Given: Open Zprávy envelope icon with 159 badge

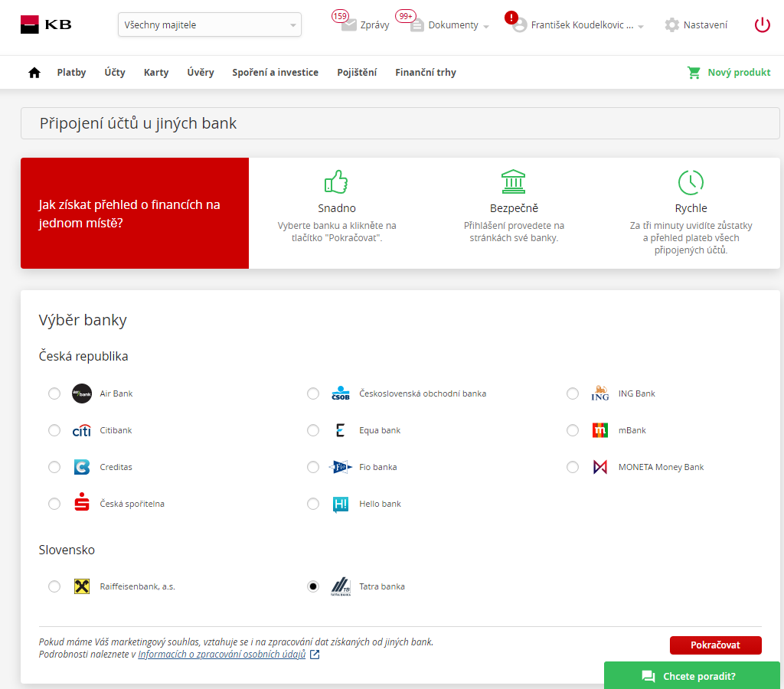Looking at the screenshot, I should point(349,25).
